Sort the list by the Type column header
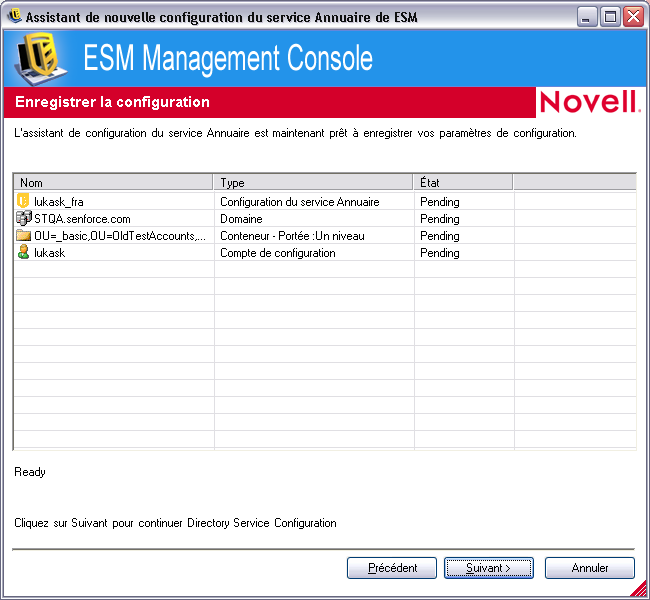 313,182
